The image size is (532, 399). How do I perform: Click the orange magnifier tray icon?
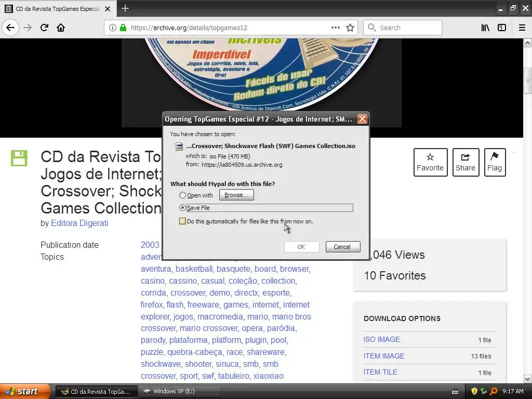pyautogui.click(x=494, y=391)
